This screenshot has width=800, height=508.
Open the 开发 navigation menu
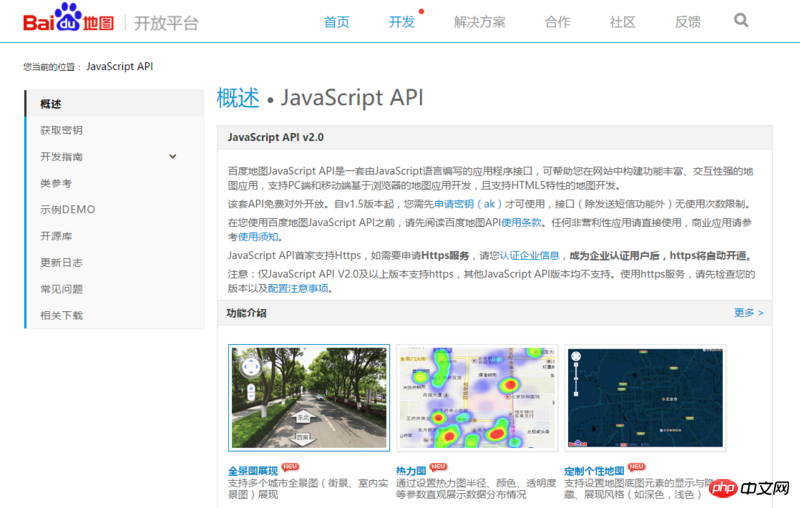(402, 22)
